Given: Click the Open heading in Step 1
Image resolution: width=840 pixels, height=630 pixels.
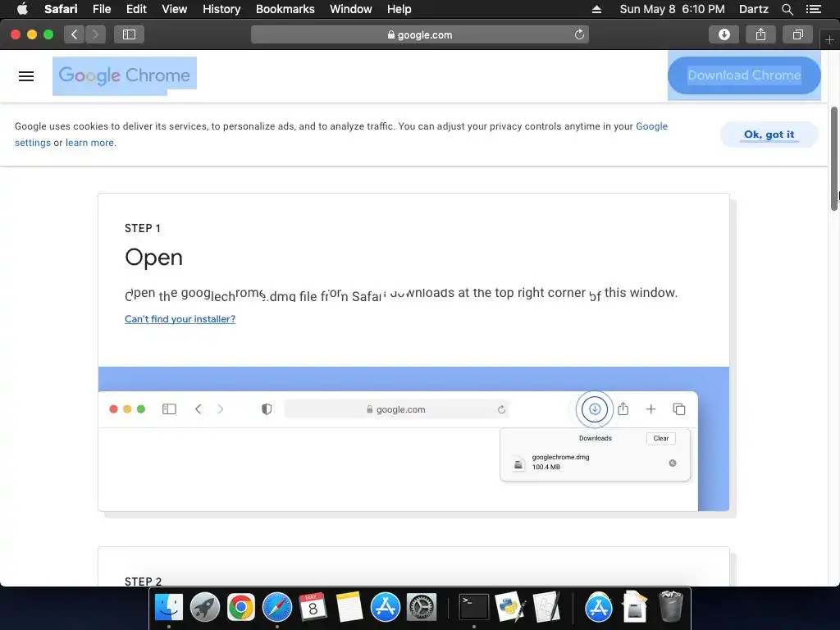Looking at the screenshot, I should pos(153,258).
